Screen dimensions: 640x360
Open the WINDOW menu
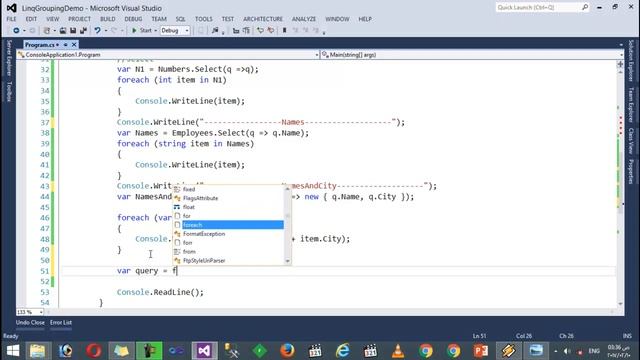(337, 19)
